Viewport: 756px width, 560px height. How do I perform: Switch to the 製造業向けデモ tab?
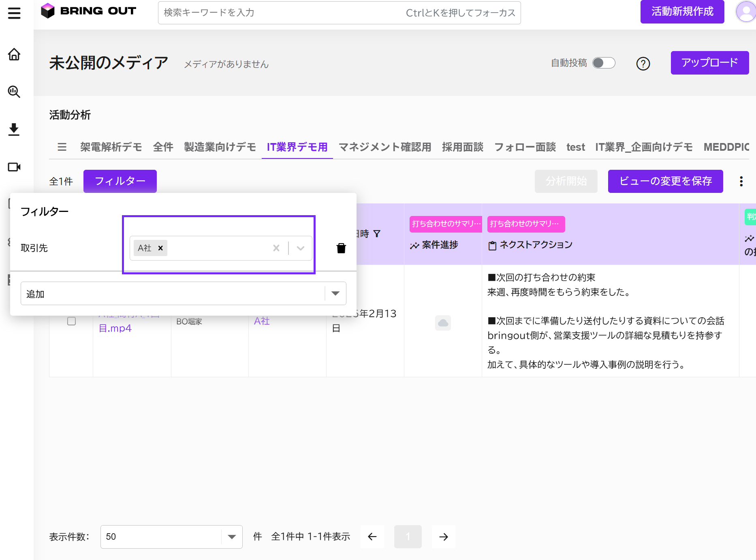click(220, 147)
